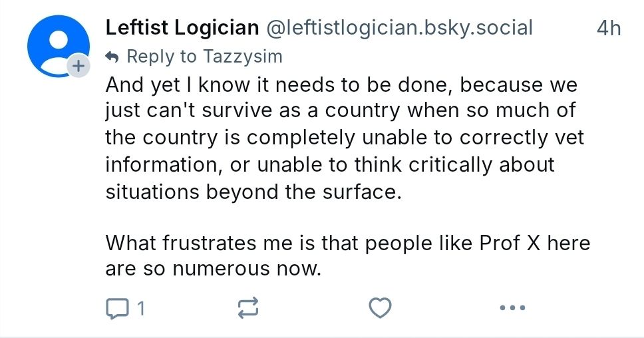Click the @leftistlogician.bsky.social handle

(399, 28)
